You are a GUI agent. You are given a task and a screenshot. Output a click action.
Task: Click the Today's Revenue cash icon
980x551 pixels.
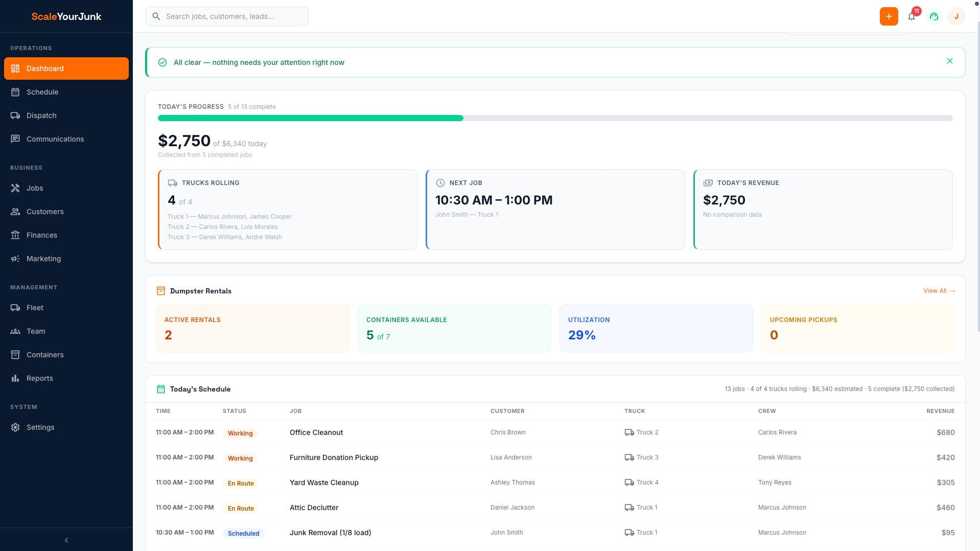tap(708, 183)
